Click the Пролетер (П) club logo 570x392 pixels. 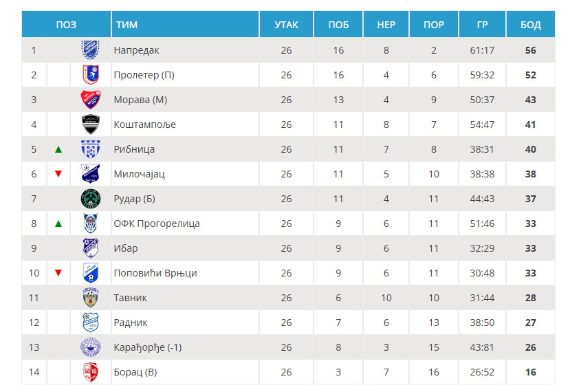click(x=91, y=74)
